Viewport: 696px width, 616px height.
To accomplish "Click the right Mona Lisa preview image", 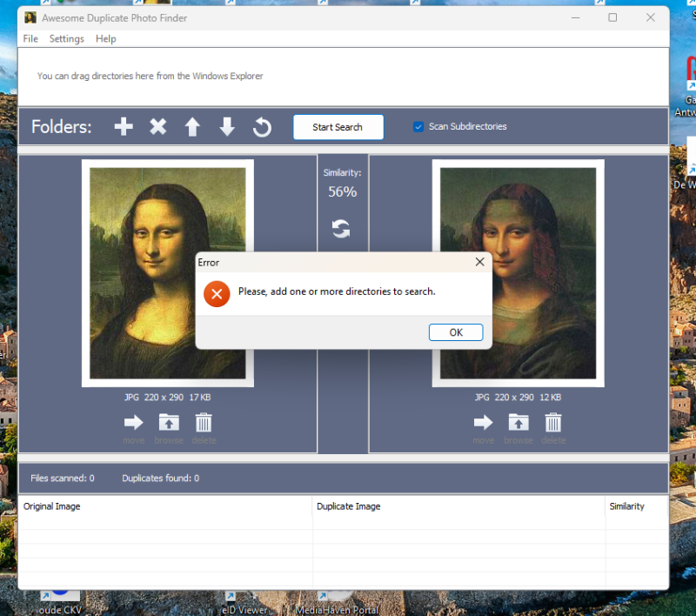I will coord(518,273).
